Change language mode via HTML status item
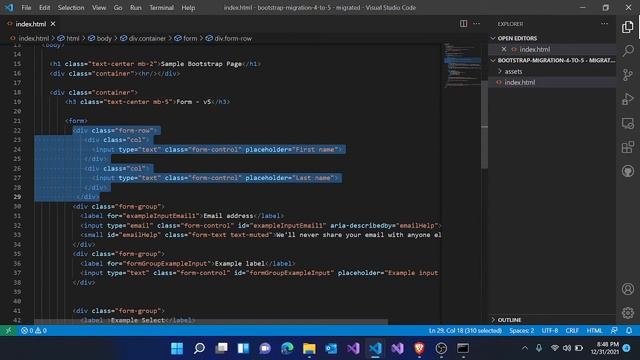Screen dimensions: 640x360 click(x=594, y=331)
